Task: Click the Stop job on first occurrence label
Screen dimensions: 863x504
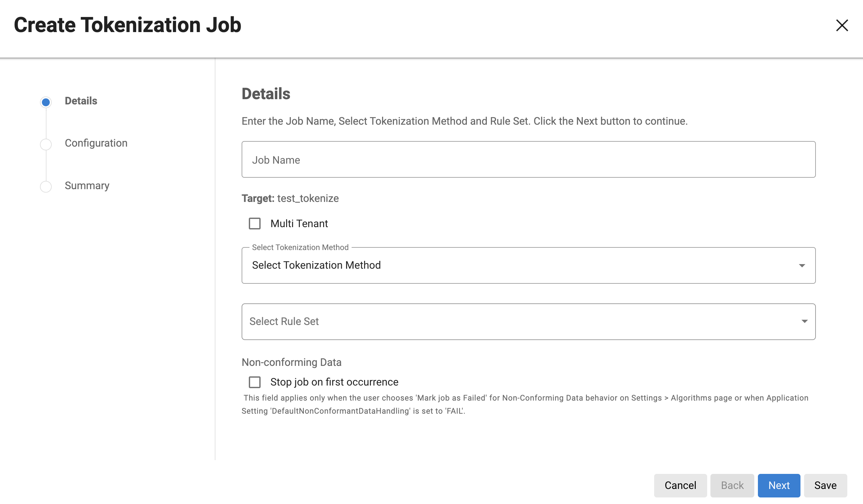Action: coord(334,382)
